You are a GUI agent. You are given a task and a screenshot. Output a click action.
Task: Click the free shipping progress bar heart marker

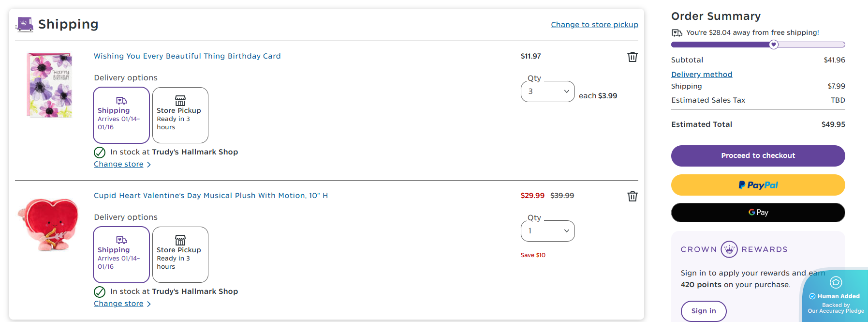click(x=774, y=45)
